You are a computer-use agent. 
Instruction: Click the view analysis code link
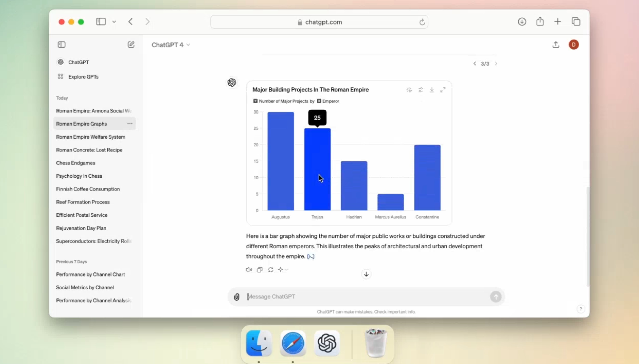[x=311, y=257]
